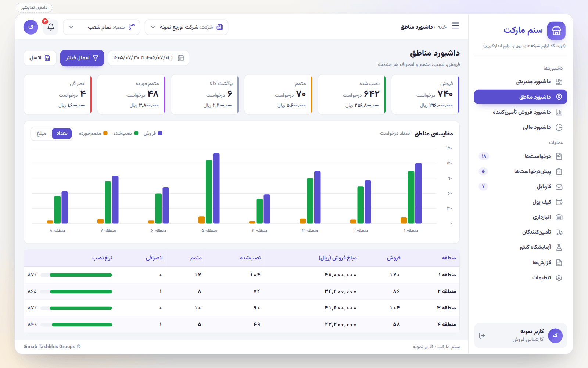This screenshot has width=588, height=368.
Task: Click the داشبورد مالی pie chart icon
Action: (559, 127)
